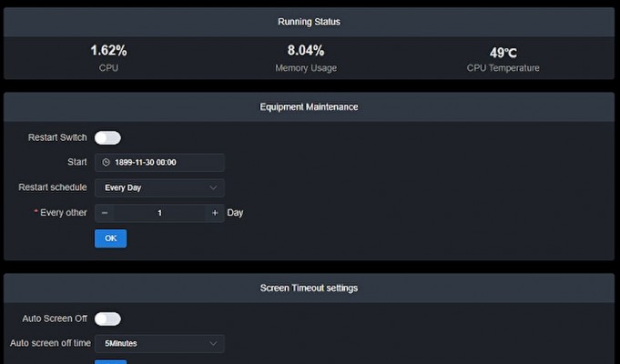Select the Running Status header
620x364 pixels.
(x=309, y=22)
